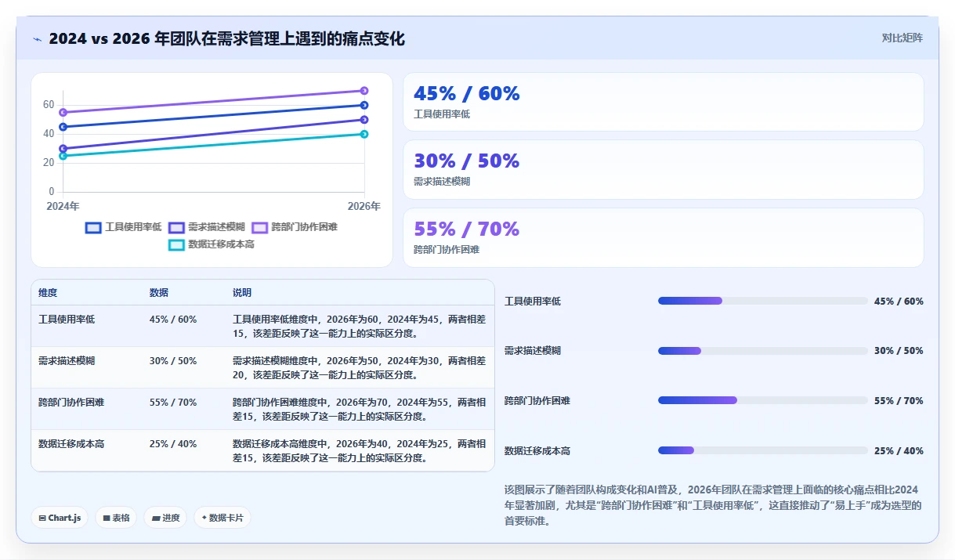Click the 跨部门协作困难 progress bar
The height and width of the screenshot is (560, 955).
(x=763, y=400)
